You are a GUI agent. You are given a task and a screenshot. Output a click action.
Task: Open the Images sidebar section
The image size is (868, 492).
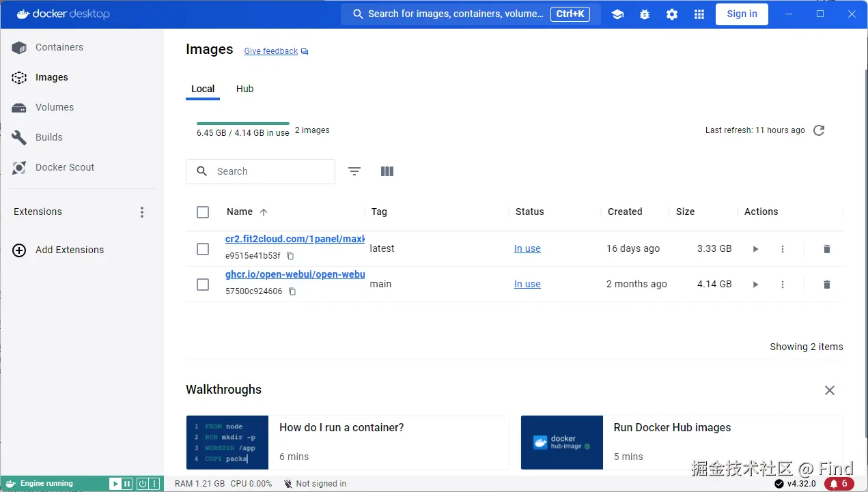pyautogui.click(x=82, y=77)
